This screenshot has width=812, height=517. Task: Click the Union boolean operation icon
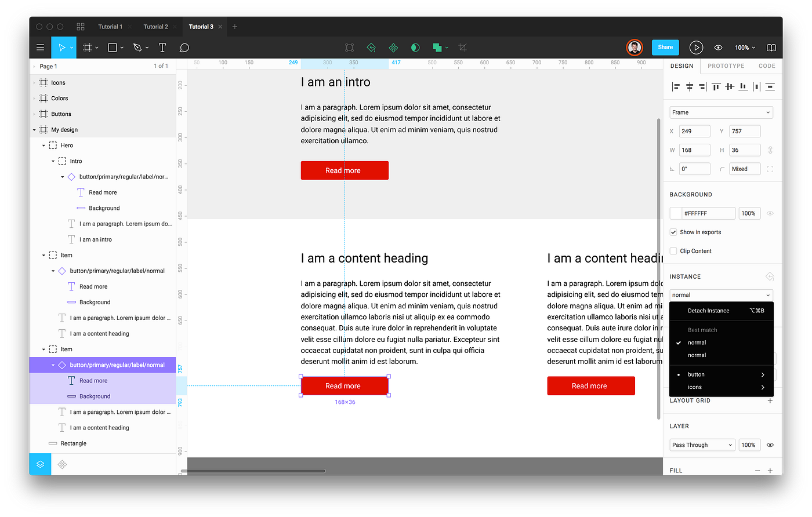click(x=437, y=48)
